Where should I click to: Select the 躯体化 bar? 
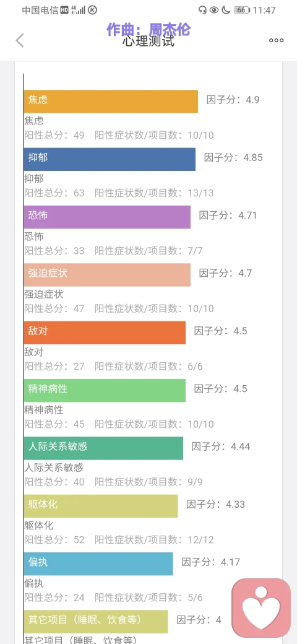[x=101, y=506]
